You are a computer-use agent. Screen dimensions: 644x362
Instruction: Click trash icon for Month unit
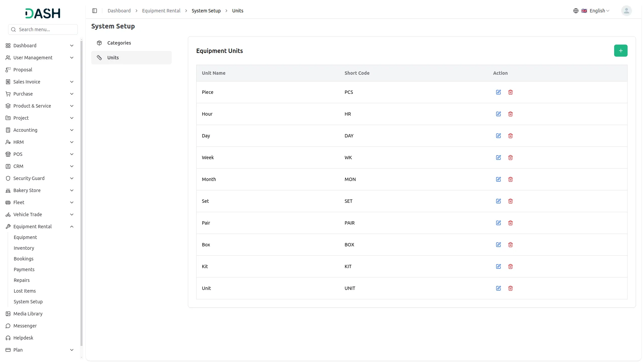(x=511, y=179)
